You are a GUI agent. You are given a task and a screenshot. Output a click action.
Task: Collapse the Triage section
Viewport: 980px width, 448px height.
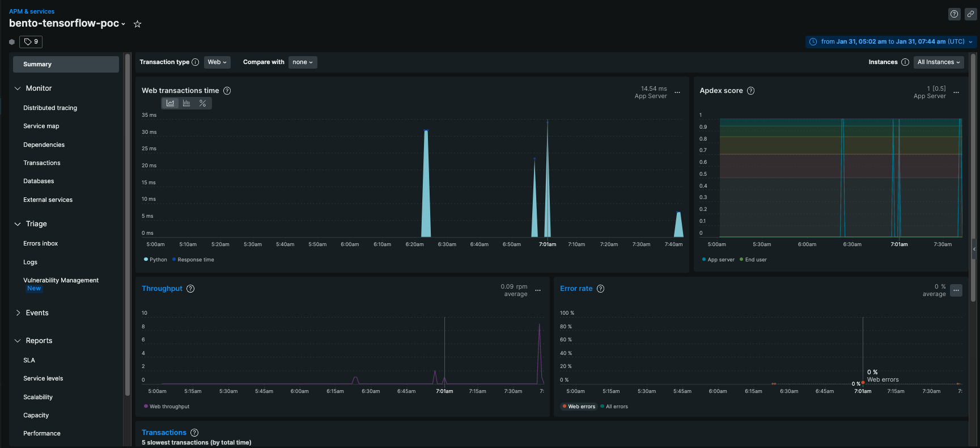(18, 224)
